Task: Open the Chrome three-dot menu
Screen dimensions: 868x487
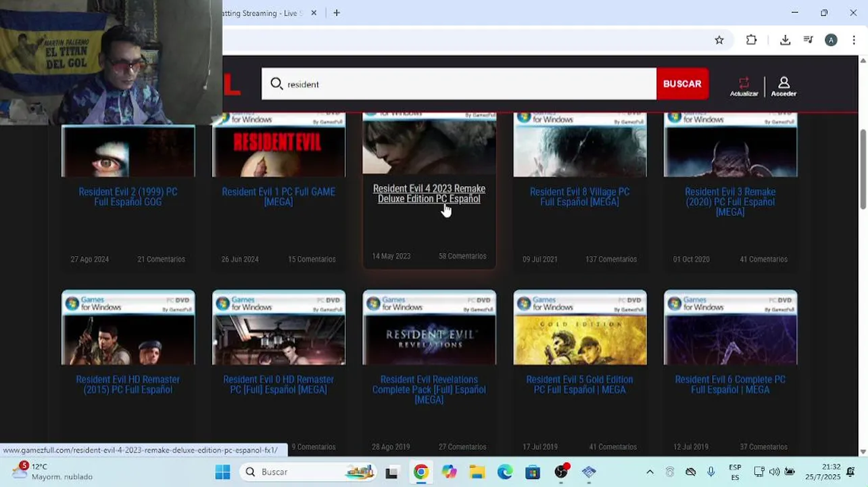Action: (854, 40)
